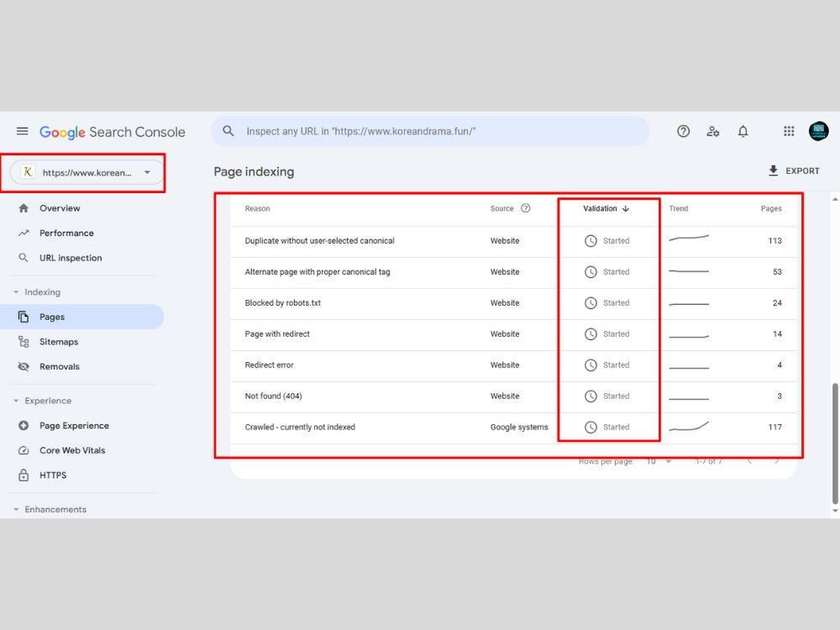Image resolution: width=840 pixels, height=630 pixels.
Task: Open users and permissions settings icon
Action: pos(712,131)
